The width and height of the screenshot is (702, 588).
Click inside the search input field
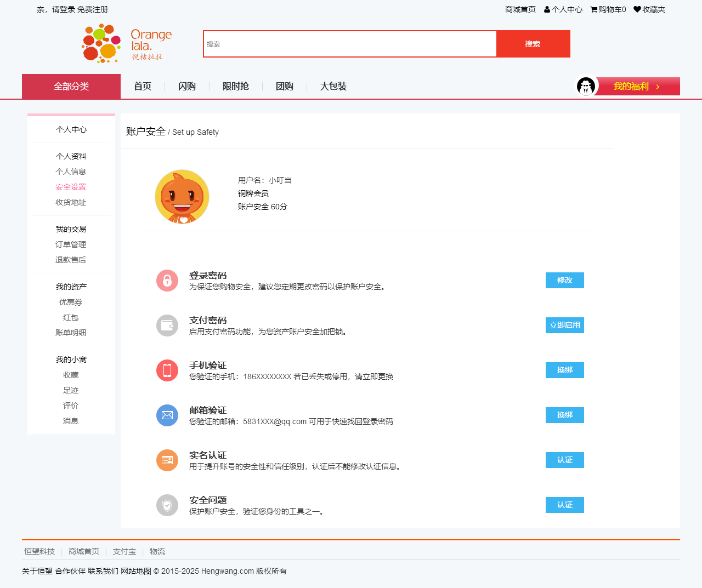[x=350, y=44]
